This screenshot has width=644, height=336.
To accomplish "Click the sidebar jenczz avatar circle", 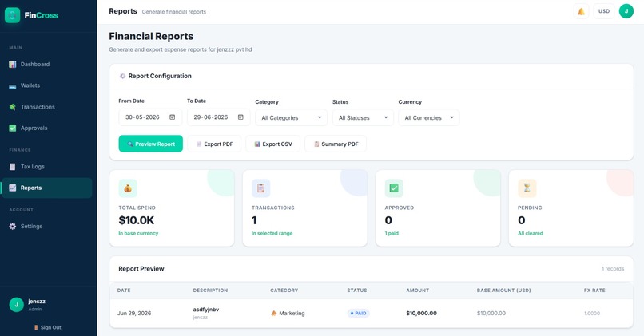I will point(17,305).
